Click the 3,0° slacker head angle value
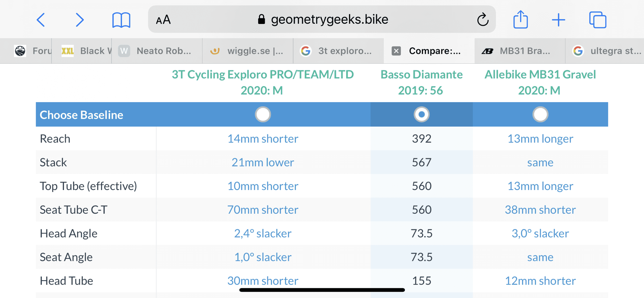Screen dimensions: 644x298 pyautogui.click(x=540, y=234)
